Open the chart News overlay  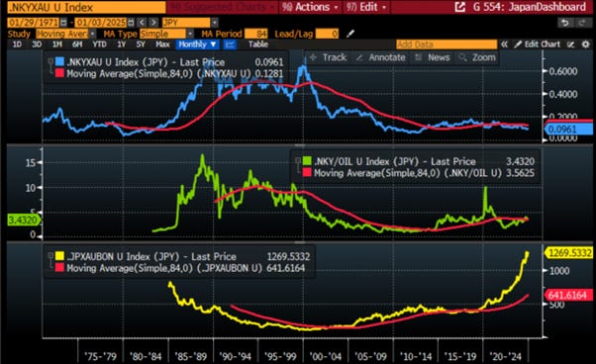click(433, 57)
